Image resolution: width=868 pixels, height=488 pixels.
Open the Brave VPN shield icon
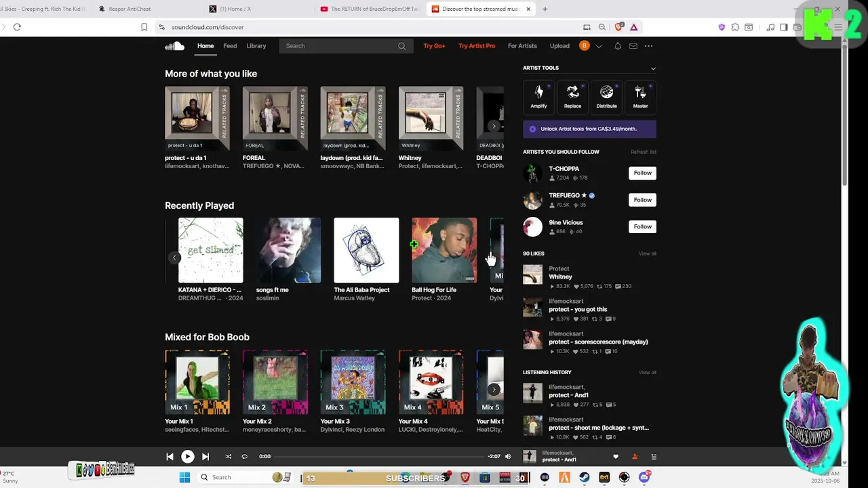pos(722,27)
